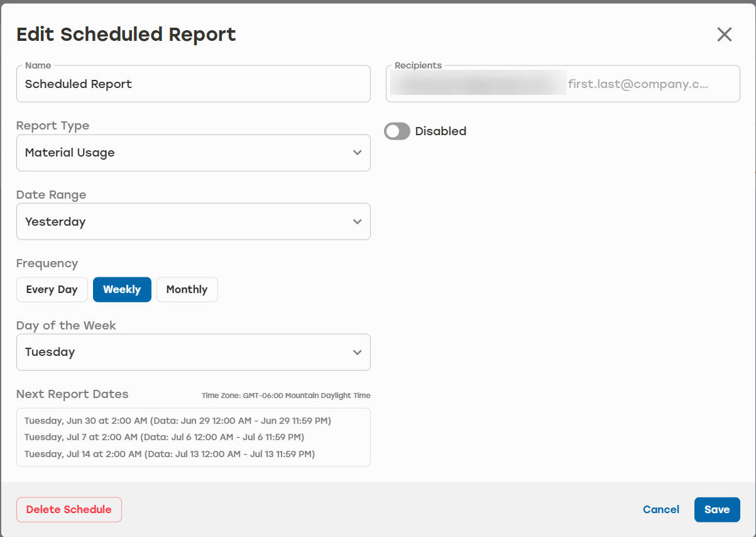Screen dimensions: 756x537
Task: Click the Time Zone Mountain Daylight Time text
Action: (x=286, y=396)
